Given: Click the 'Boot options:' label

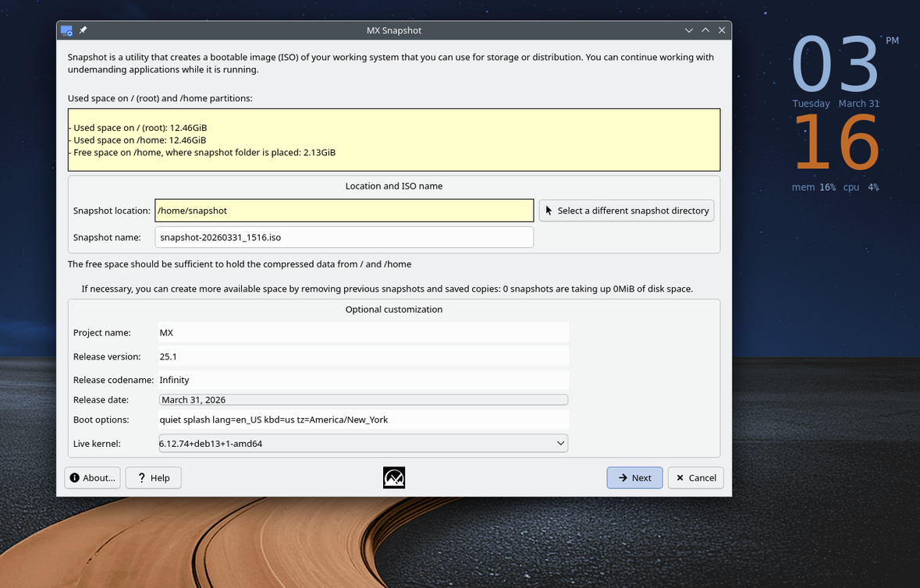Looking at the screenshot, I should 101,420.
